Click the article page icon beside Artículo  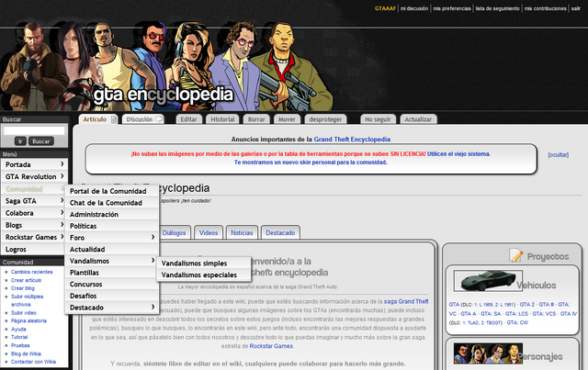click(114, 119)
